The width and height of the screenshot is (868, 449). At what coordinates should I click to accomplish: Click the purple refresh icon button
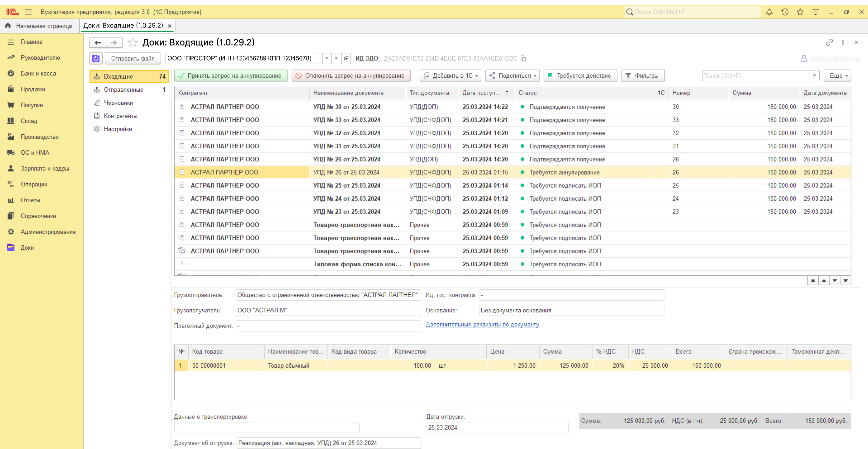tap(96, 58)
